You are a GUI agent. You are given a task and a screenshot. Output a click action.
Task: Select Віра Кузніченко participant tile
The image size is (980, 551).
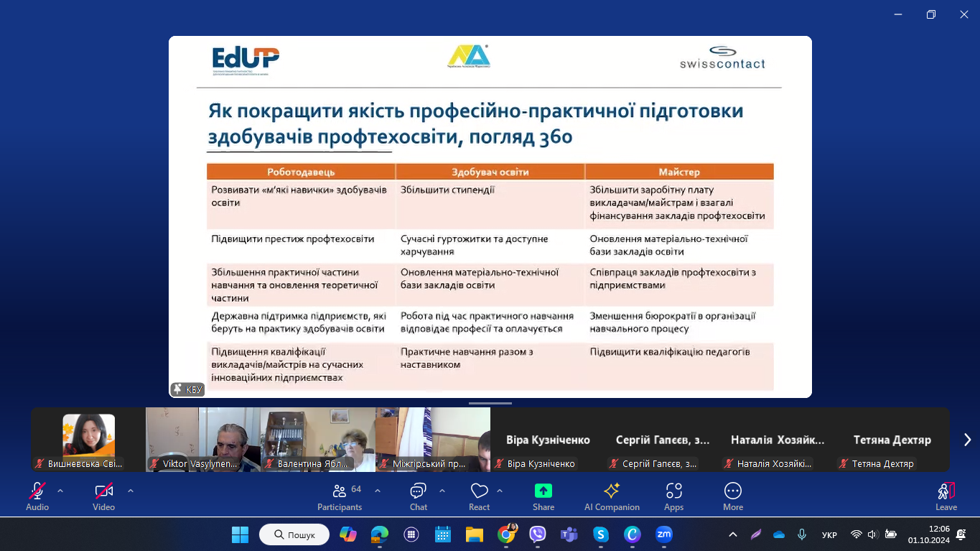(x=548, y=440)
